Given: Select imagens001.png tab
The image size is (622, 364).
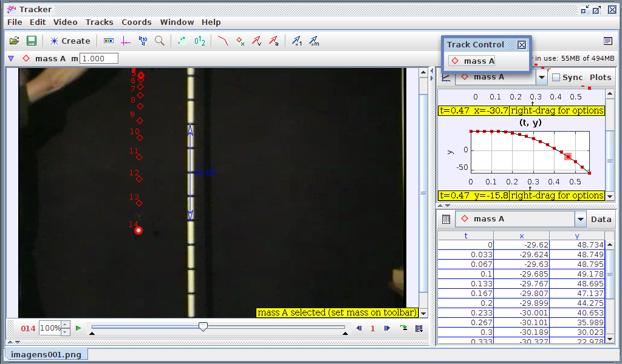Looking at the screenshot, I should pyautogui.click(x=46, y=354).
